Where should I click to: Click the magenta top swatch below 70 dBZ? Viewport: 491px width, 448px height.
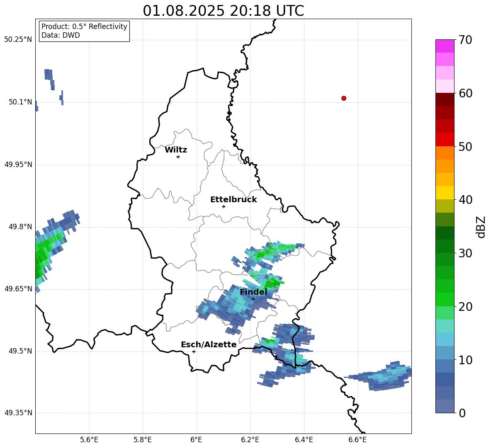[445, 46]
